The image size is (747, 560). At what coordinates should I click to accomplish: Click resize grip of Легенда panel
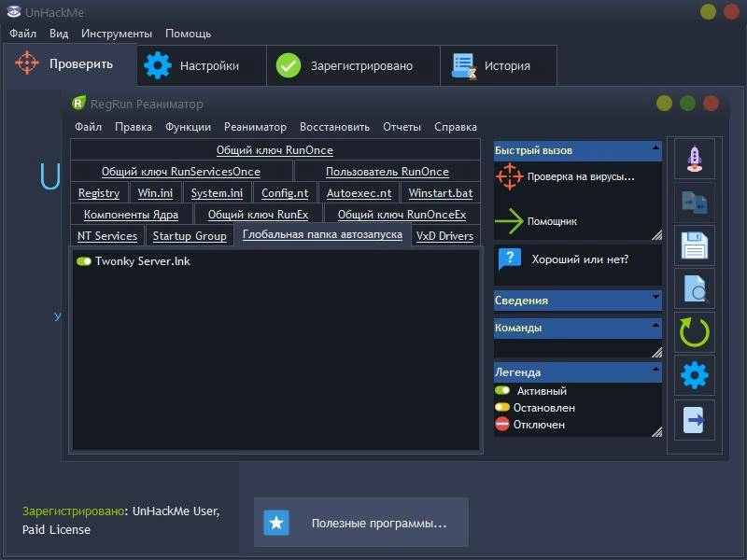tap(656, 431)
